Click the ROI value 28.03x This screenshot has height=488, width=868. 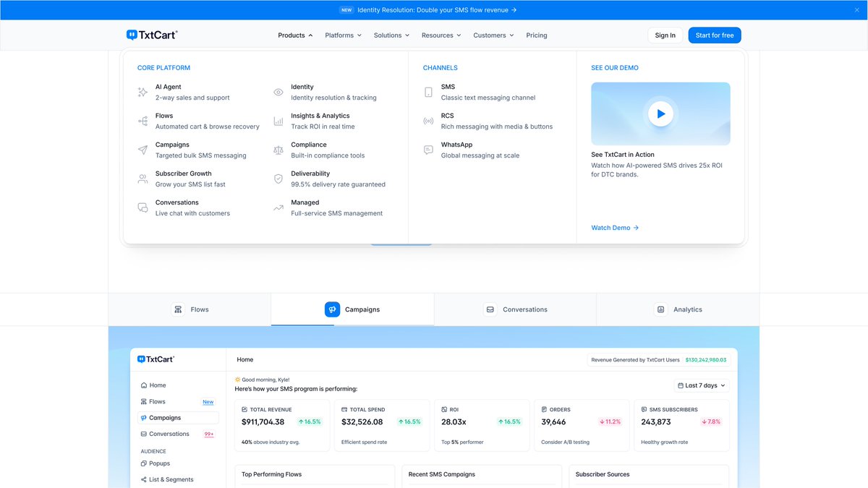(x=454, y=421)
